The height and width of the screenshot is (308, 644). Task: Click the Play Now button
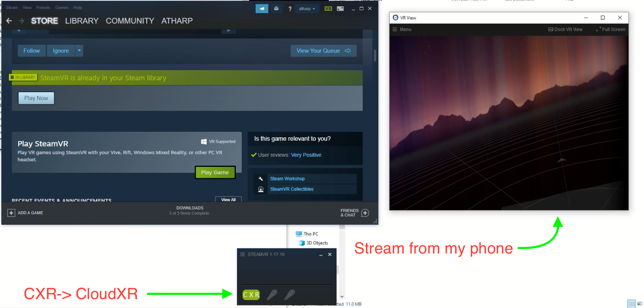pyautogui.click(x=36, y=98)
